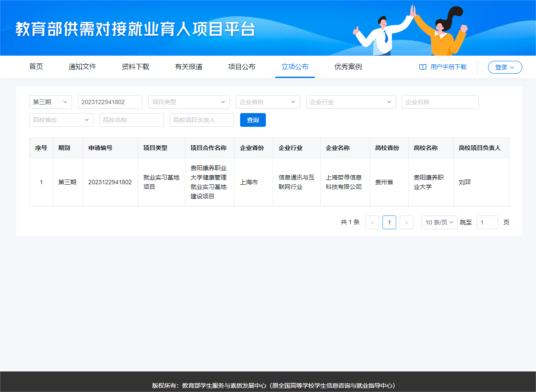
Task: Click the blue 查询 button
Action: coord(253,120)
